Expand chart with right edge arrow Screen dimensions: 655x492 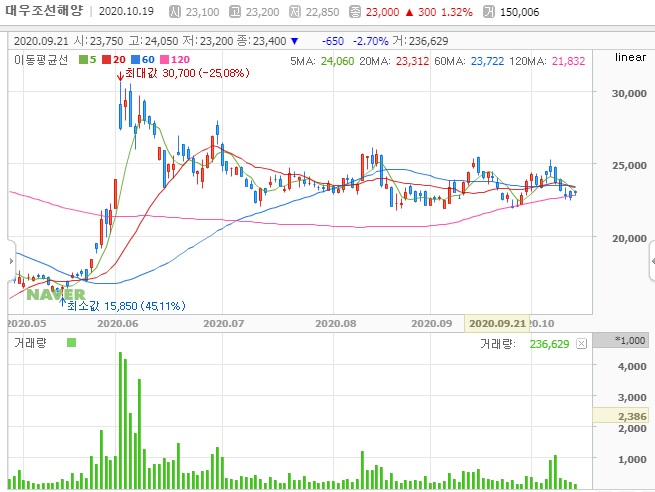point(652,261)
